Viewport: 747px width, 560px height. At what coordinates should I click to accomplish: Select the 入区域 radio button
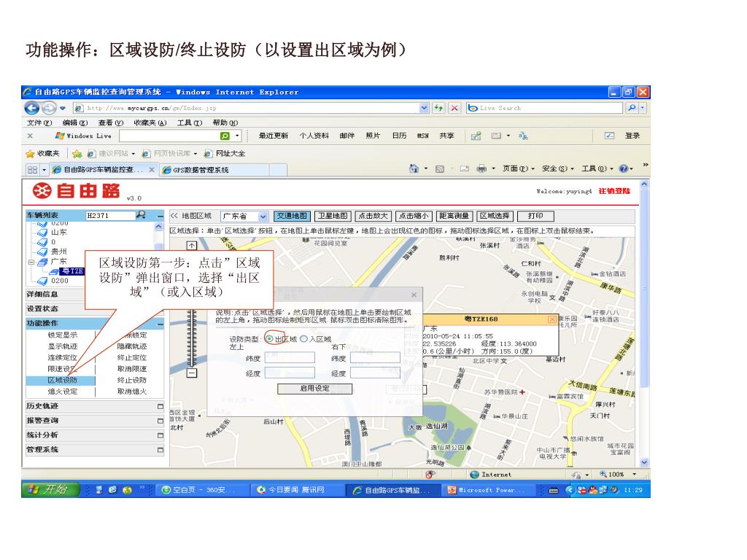point(303,339)
